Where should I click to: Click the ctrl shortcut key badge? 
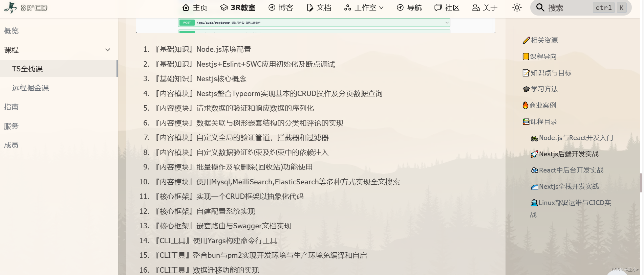click(604, 7)
